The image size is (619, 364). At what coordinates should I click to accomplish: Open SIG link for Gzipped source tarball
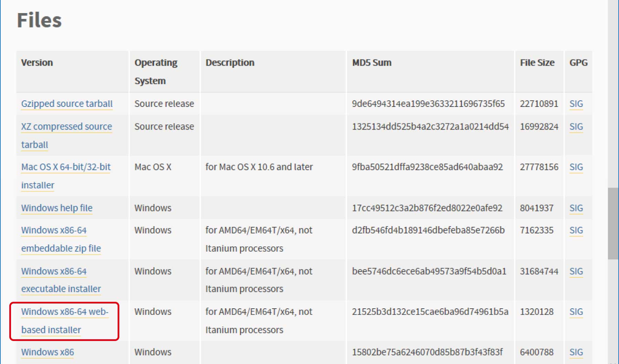576,104
